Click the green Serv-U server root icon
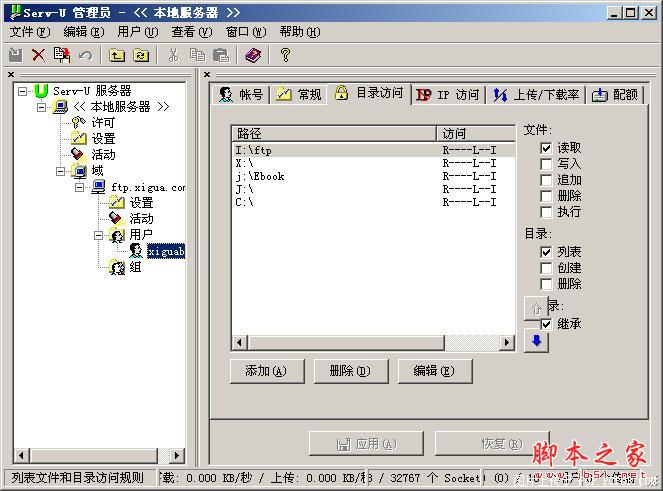Viewport: 663px width, 491px height. (x=41, y=91)
